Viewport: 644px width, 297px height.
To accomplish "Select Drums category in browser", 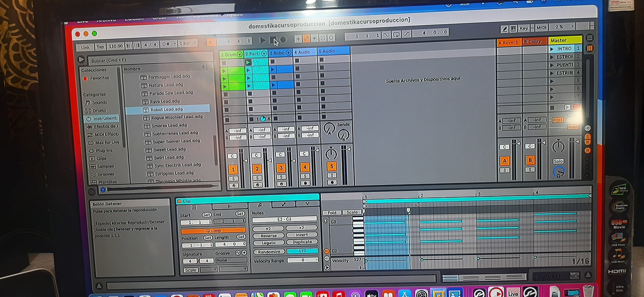I will (96, 110).
